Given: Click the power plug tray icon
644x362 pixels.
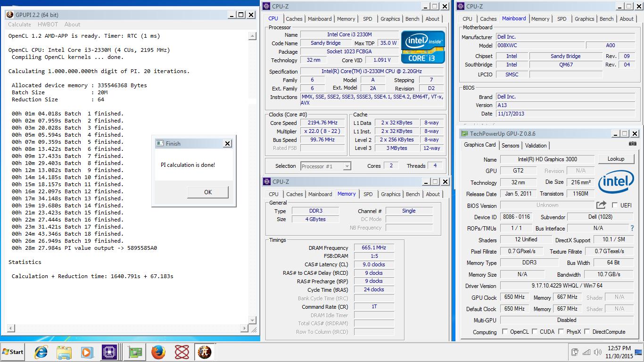Looking at the screenshot, I should [575, 352].
